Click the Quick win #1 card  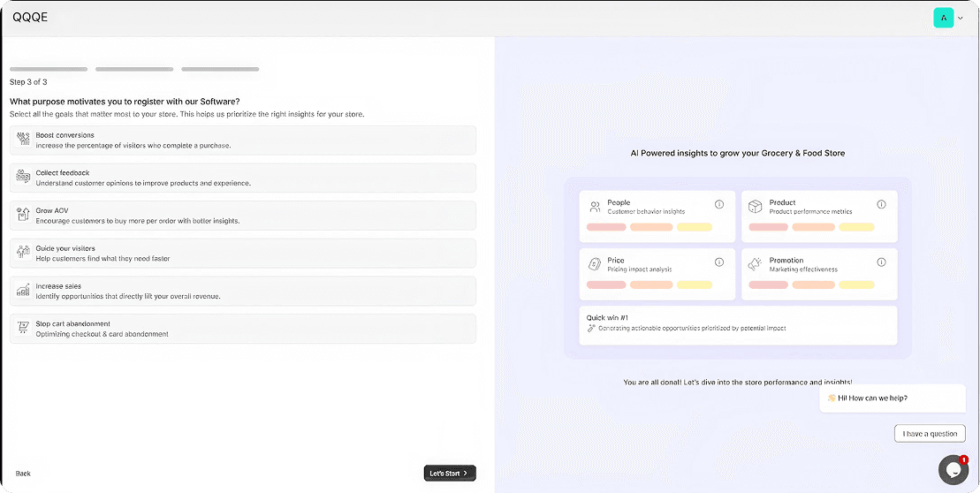pos(738,325)
